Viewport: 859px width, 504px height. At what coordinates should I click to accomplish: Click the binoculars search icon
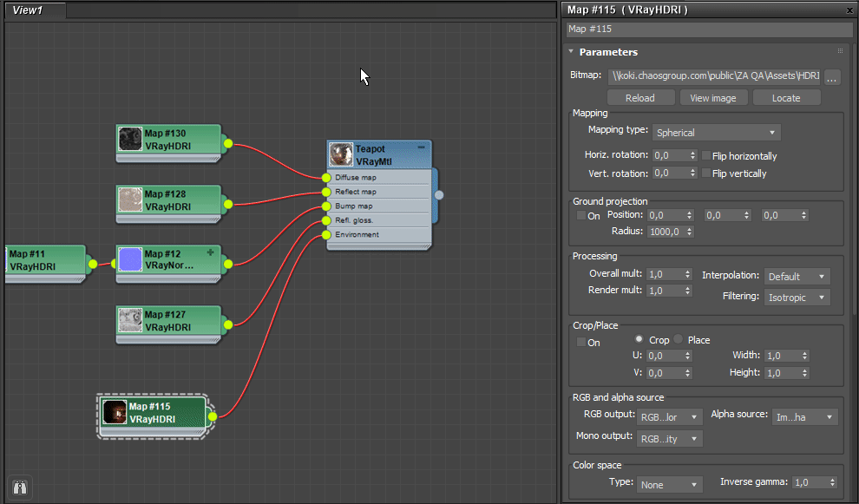(20, 488)
